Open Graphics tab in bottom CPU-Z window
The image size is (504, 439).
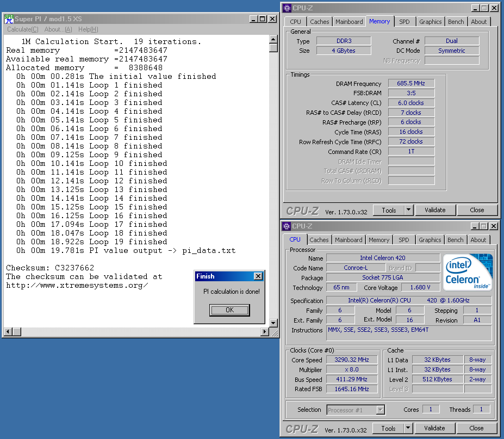click(x=430, y=240)
